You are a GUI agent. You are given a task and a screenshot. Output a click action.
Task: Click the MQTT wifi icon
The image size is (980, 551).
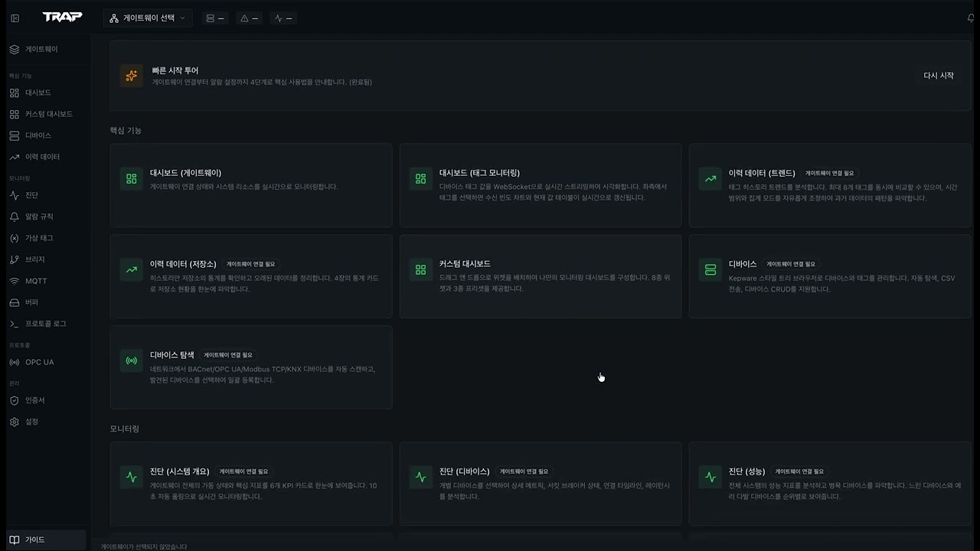[15, 281]
